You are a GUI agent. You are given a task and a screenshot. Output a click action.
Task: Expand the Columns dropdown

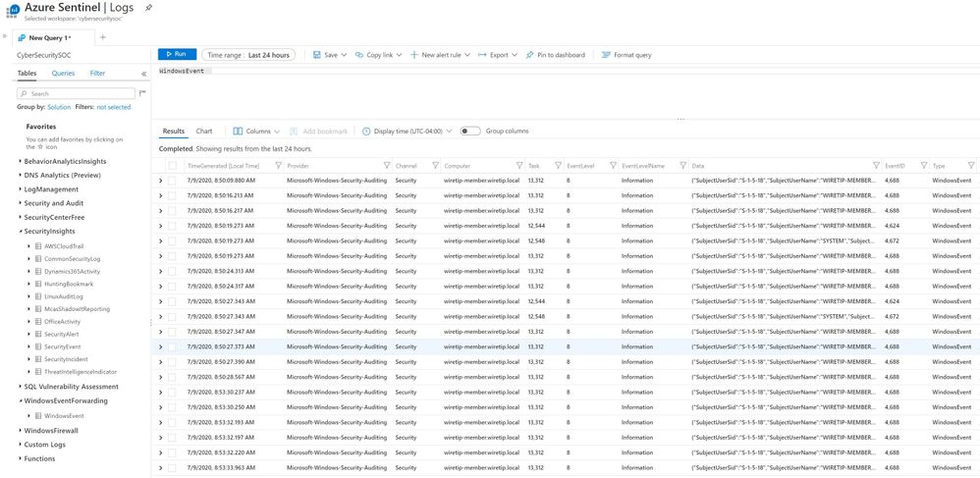(x=257, y=132)
